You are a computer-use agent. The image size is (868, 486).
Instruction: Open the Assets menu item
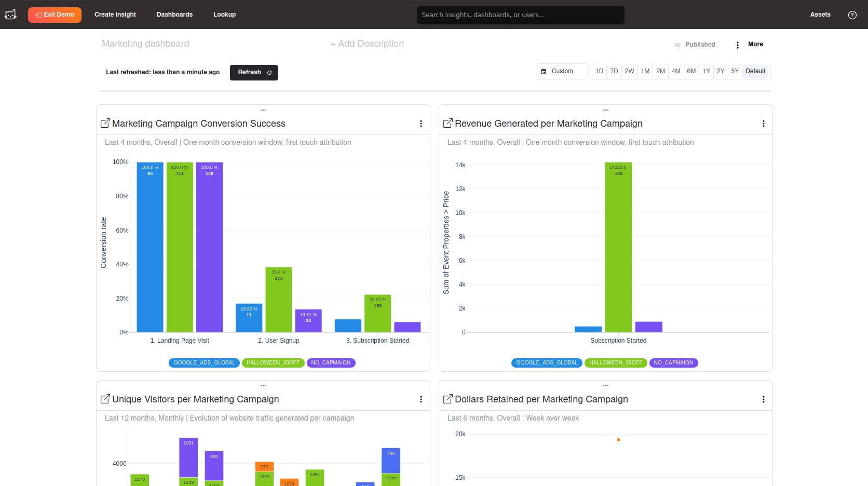point(820,15)
